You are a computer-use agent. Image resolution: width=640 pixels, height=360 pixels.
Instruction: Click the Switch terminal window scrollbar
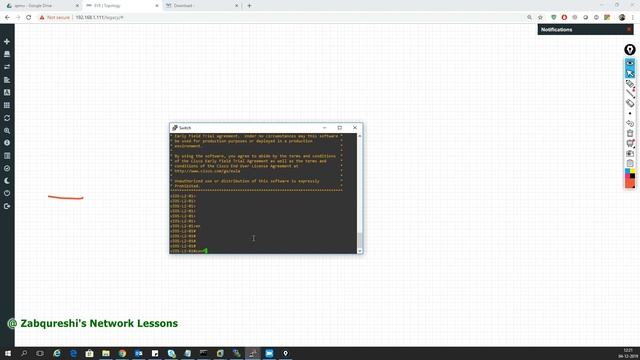coord(360,193)
